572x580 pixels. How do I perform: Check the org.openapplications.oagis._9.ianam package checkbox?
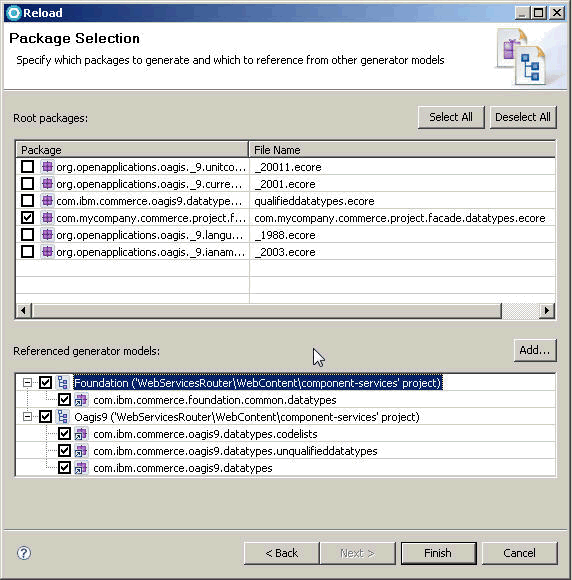(27, 252)
